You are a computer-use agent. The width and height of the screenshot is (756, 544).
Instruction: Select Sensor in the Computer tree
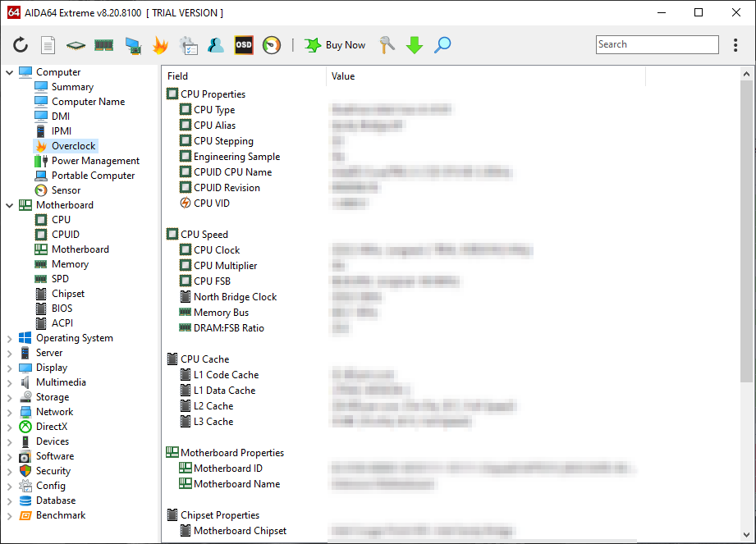coord(66,190)
